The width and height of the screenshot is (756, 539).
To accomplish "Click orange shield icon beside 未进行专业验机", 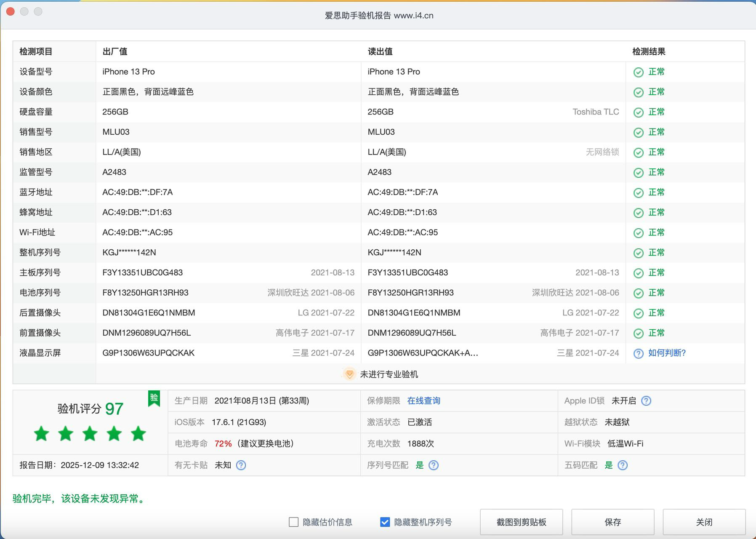I will pyautogui.click(x=349, y=374).
